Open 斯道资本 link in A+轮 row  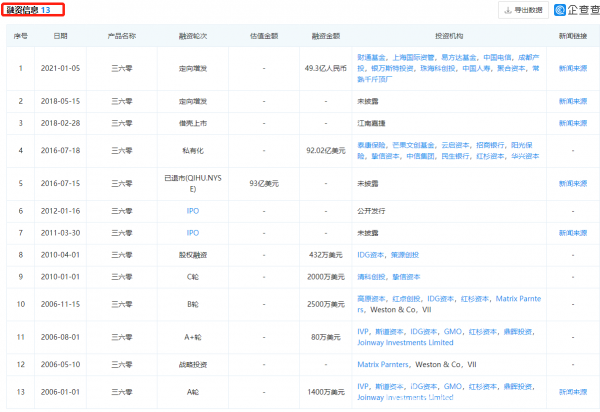click(389, 332)
